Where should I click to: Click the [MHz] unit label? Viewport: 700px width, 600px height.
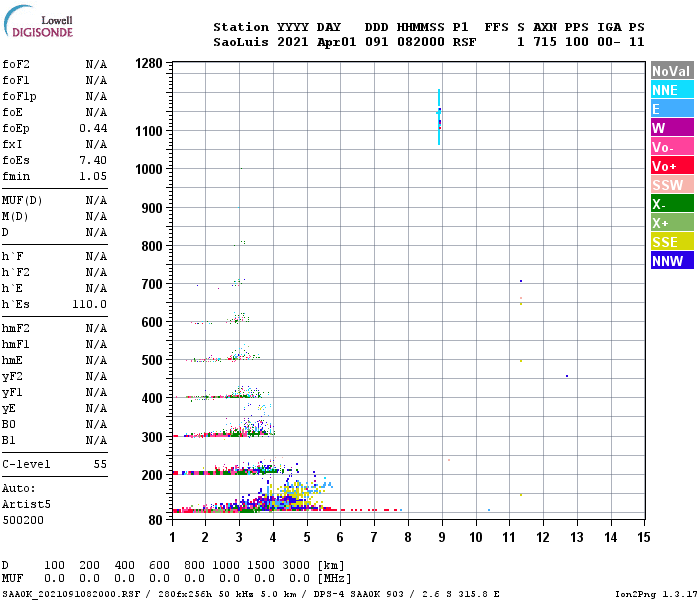click(334, 579)
